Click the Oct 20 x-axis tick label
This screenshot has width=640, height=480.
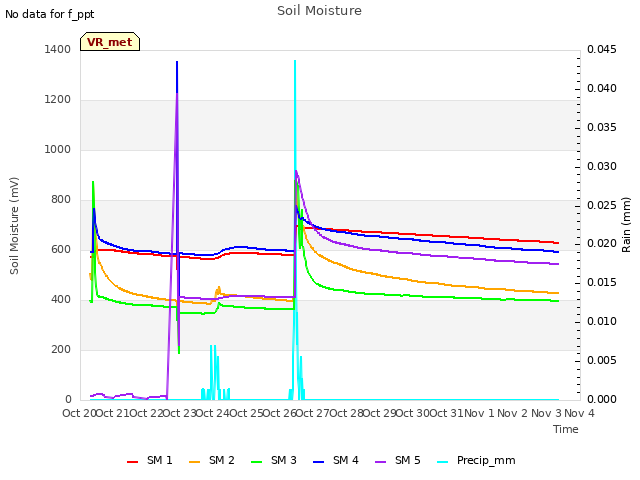(79, 413)
